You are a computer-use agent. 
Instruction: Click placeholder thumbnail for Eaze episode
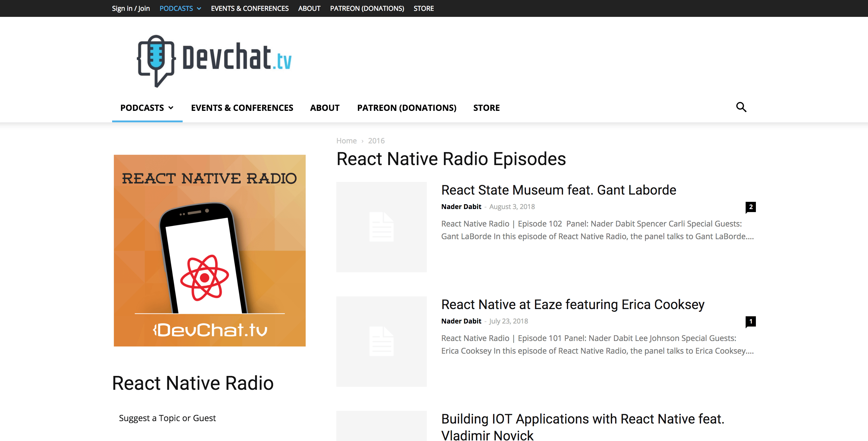point(382,342)
